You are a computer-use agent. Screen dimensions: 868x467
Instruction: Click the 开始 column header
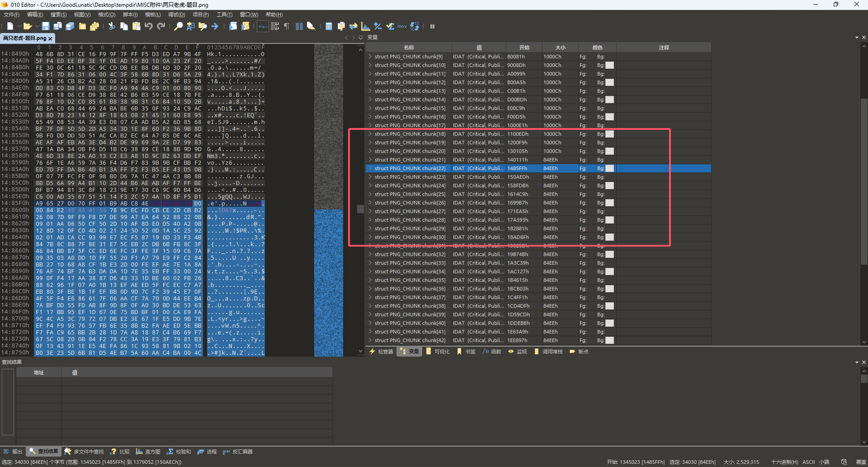524,48
